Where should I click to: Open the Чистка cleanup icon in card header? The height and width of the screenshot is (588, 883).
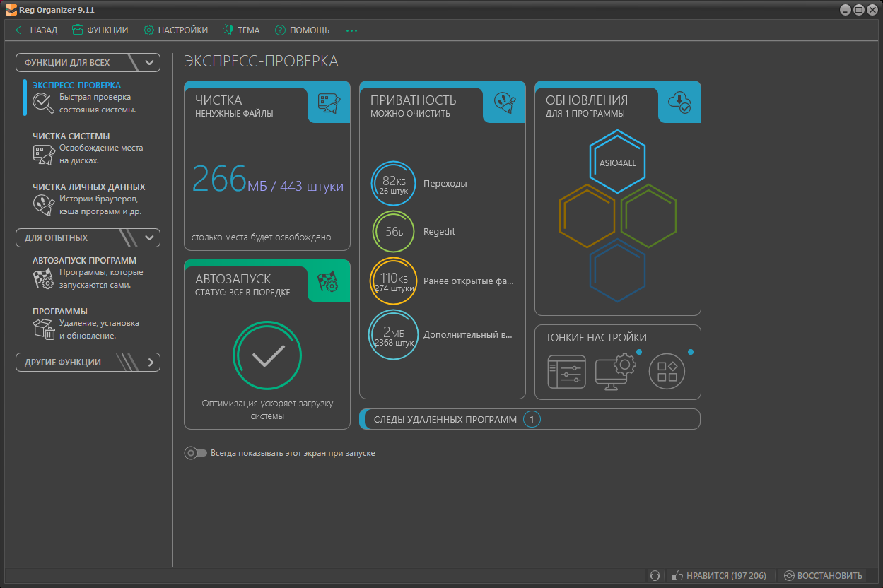[329, 103]
